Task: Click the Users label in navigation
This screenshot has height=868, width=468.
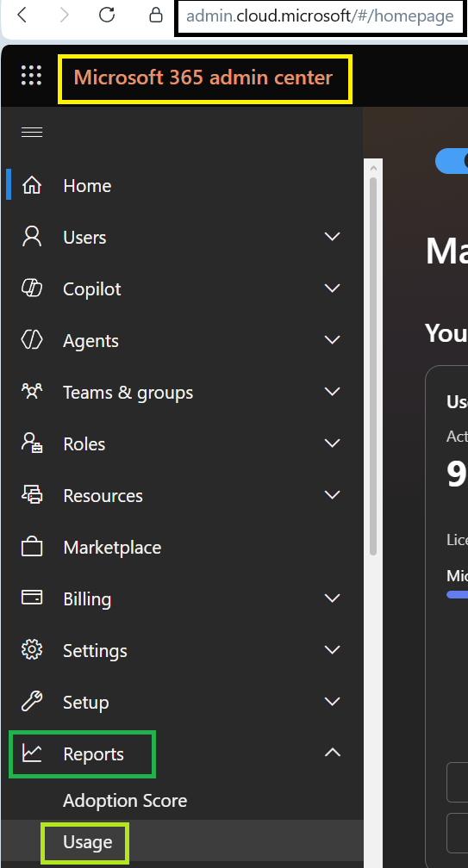Action: click(84, 238)
